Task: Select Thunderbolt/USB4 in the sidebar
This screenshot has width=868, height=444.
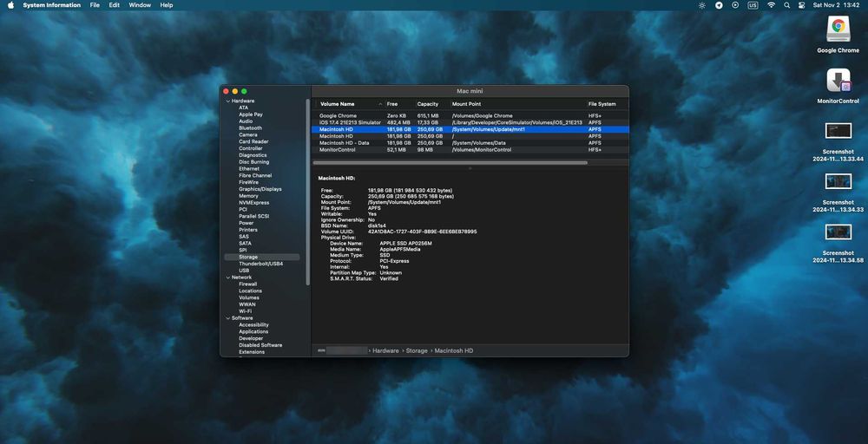Action: point(260,264)
